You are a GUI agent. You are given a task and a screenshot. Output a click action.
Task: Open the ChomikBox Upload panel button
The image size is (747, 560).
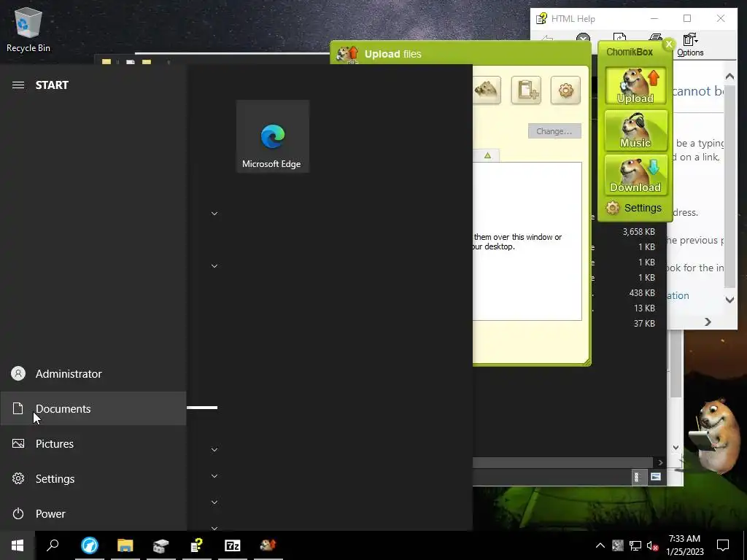pyautogui.click(x=635, y=86)
